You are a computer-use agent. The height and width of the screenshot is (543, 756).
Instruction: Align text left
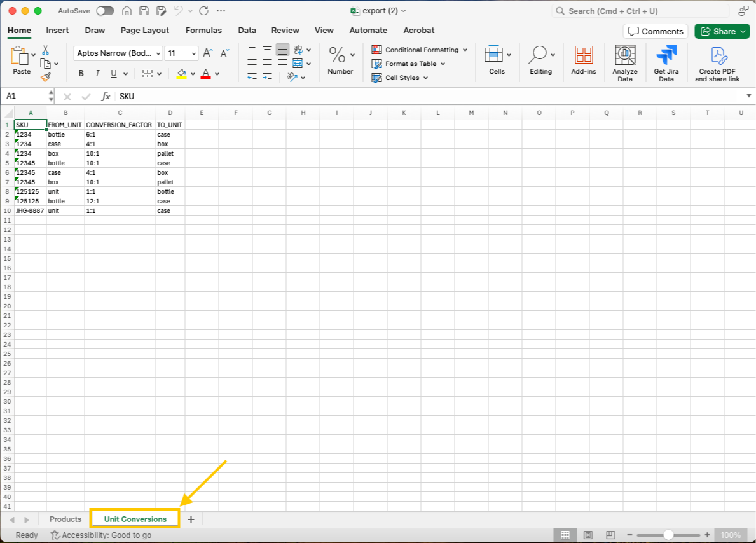pyautogui.click(x=252, y=63)
